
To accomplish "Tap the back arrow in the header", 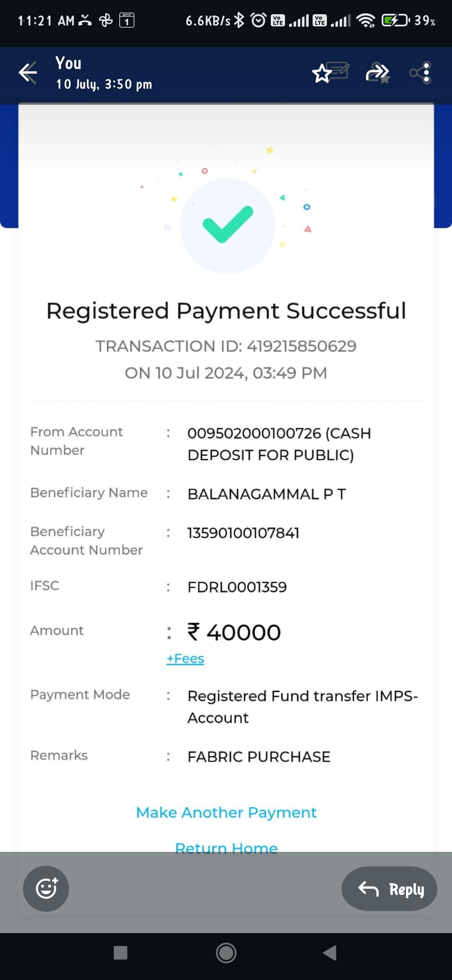I will coord(28,73).
